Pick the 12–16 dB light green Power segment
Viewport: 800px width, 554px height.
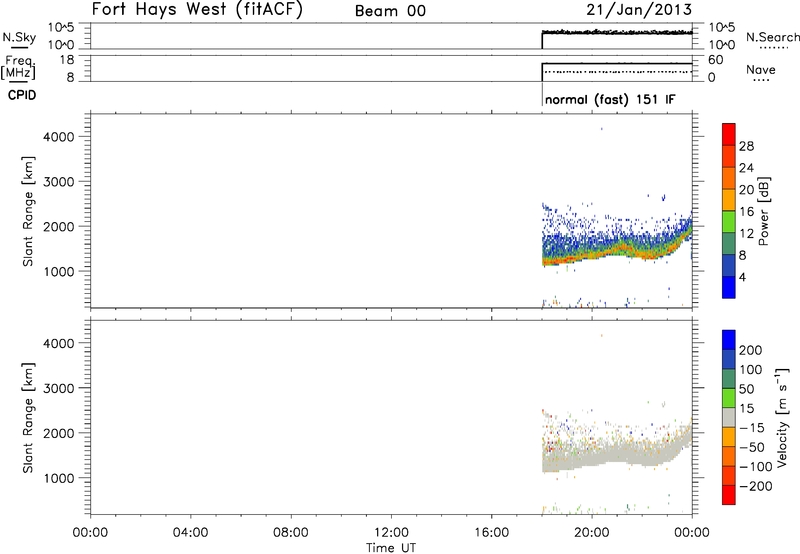(x=729, y=222)
